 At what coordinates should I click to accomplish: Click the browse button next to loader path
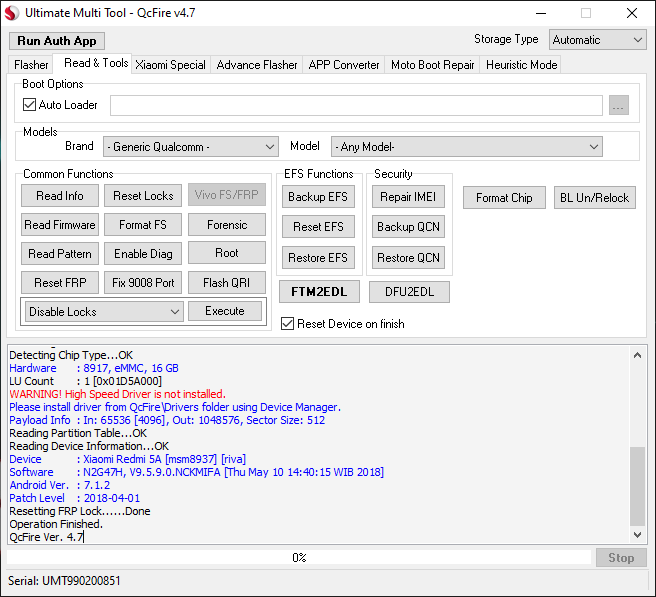pyautogui.click(x=618, y=106)
